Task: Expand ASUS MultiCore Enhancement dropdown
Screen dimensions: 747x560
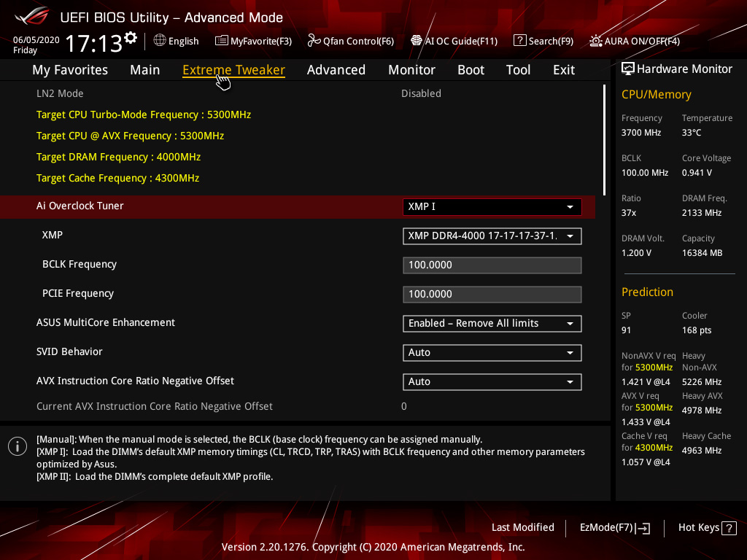Action: coord(492,323)
